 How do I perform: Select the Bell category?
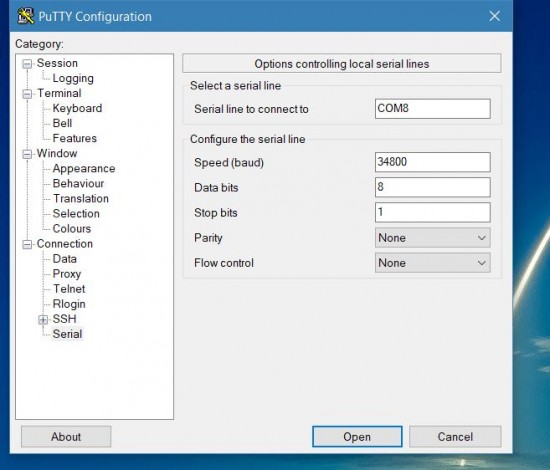coord(62,123)
